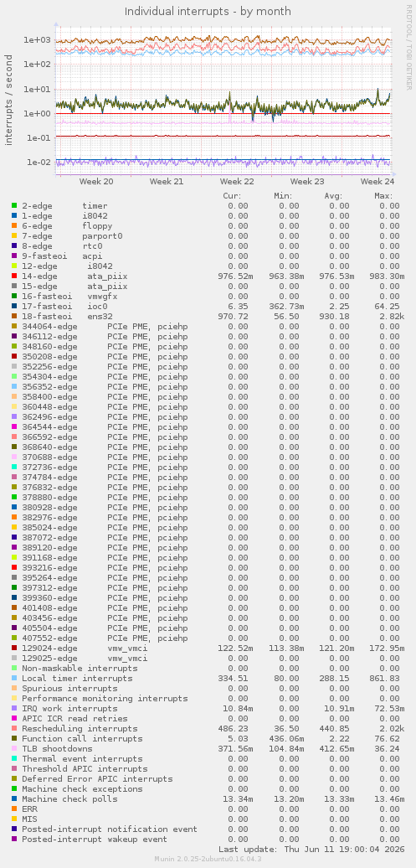Click the red swatch beside 14-edge ata_piix

pyautogui.click(x=14, y=276)
